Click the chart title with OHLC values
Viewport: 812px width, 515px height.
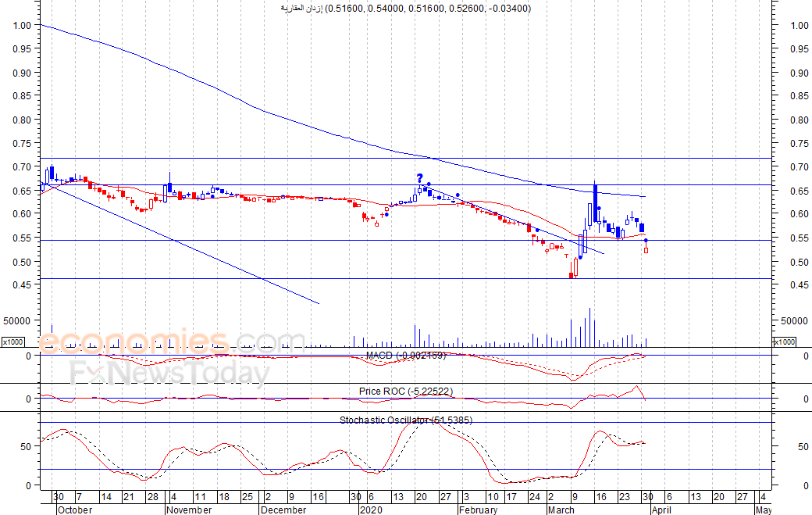[406, 8]
